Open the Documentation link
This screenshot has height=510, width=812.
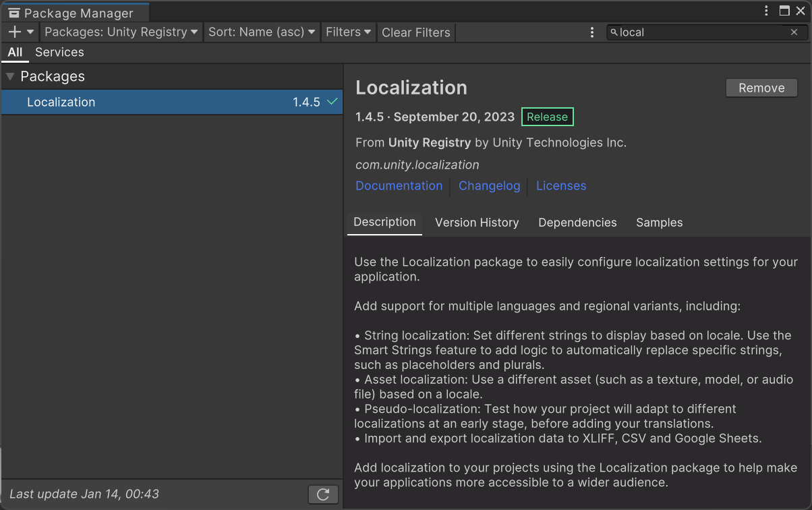tap(399, 186)
